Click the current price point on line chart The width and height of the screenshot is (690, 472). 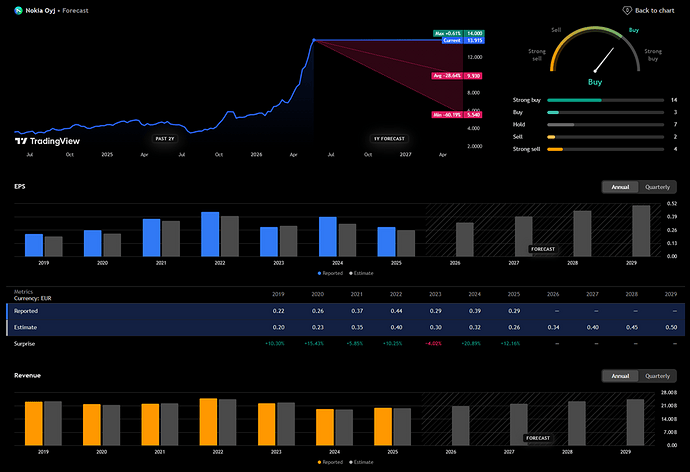pos(314,40)
